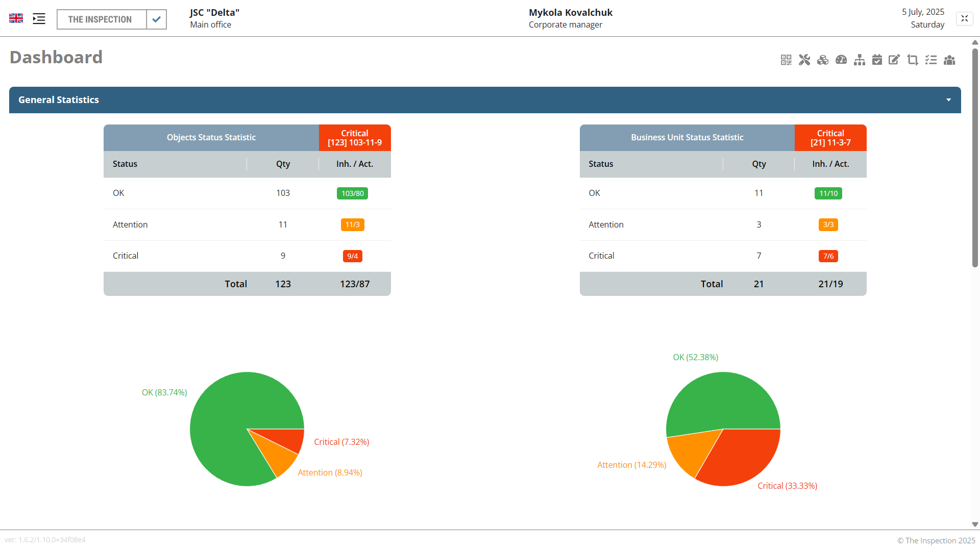Open the objects cubes icon
Viewport: 980px width, 551px height.
click(822, 60)
